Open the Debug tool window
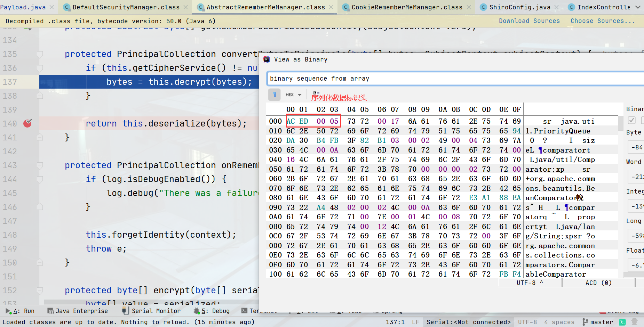The image size is (644, 327). (212, 311)
